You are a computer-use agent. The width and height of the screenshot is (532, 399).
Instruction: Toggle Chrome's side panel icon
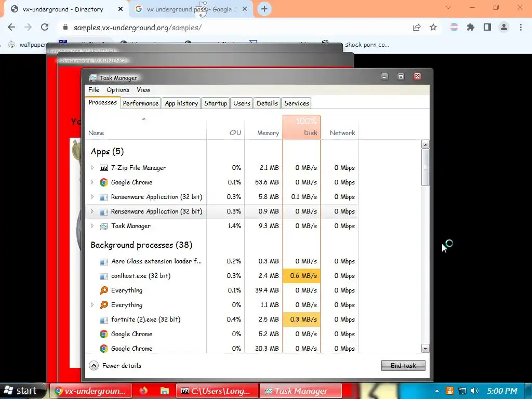tap(487, 27)
